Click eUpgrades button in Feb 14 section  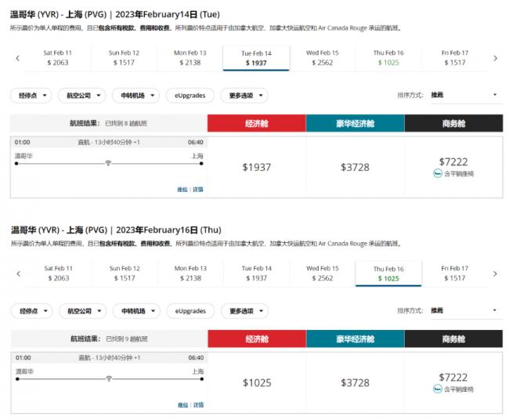pyautogui.click(x=190, y=96)
